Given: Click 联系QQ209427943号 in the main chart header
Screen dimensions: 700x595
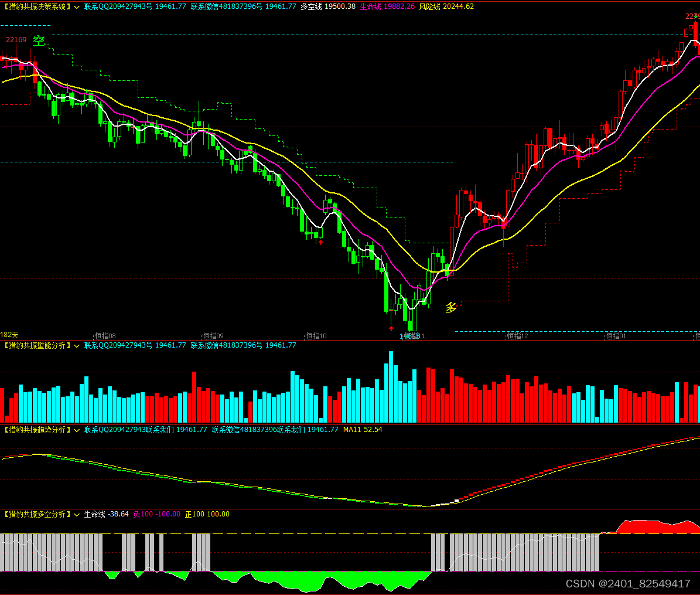Looking at the screenshot, I should click(x=118, y=6).
